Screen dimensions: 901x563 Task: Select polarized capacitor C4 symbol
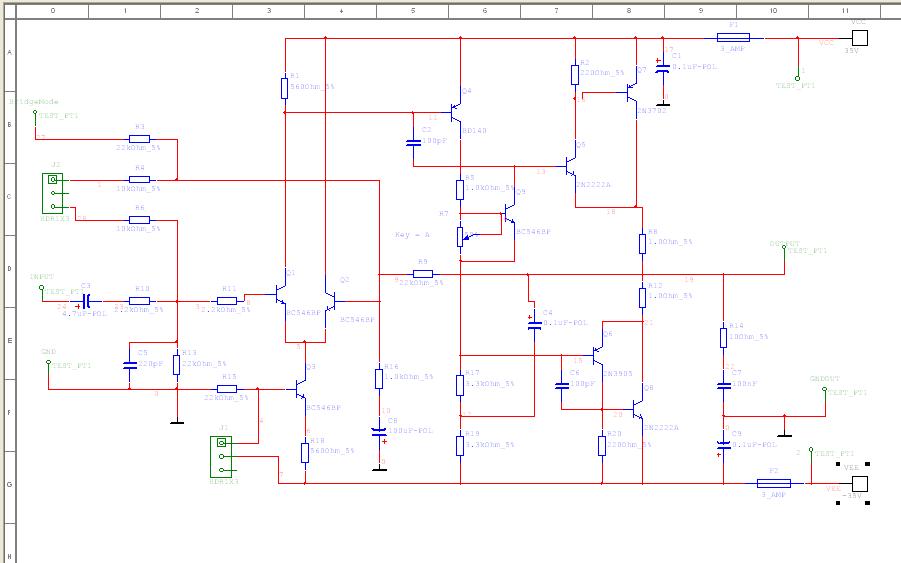point(534,325)
